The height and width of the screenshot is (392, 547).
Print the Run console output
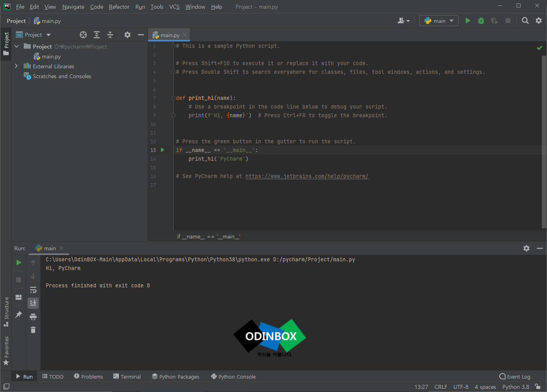tap(33, 317)
